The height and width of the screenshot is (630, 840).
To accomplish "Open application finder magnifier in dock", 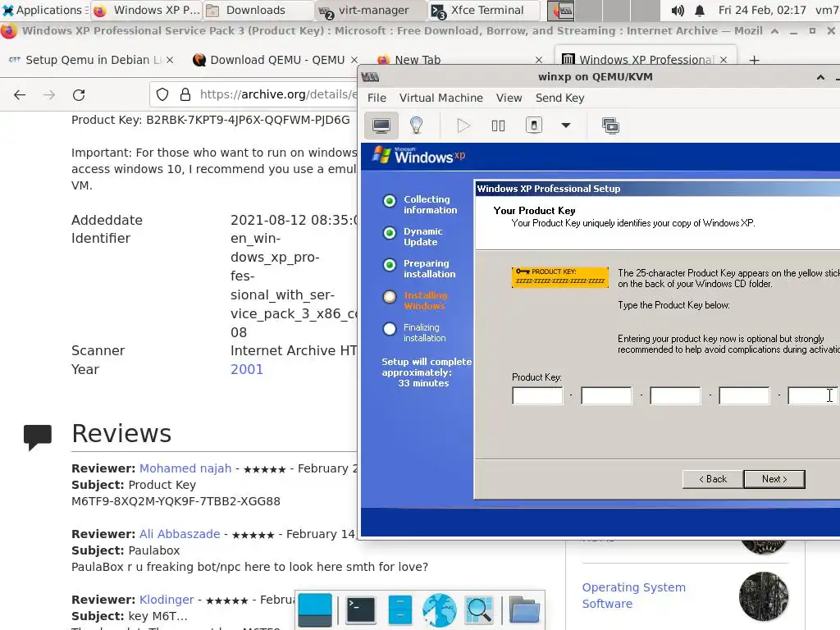I will click(x=479, y=610).
